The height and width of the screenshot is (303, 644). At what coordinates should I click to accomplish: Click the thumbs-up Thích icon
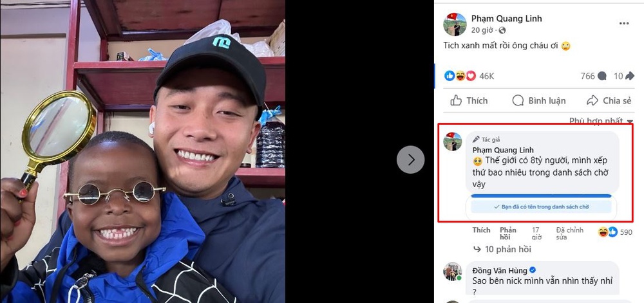click(x=456, y=100)
